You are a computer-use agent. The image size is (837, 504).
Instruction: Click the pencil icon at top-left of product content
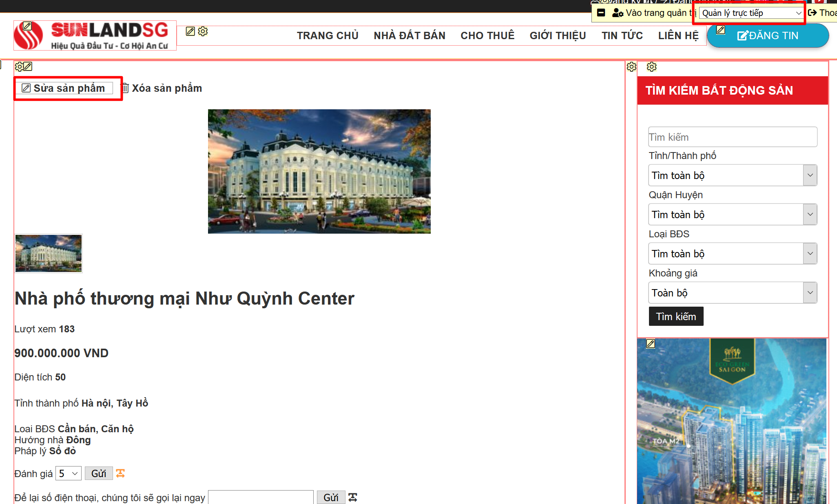28,66
